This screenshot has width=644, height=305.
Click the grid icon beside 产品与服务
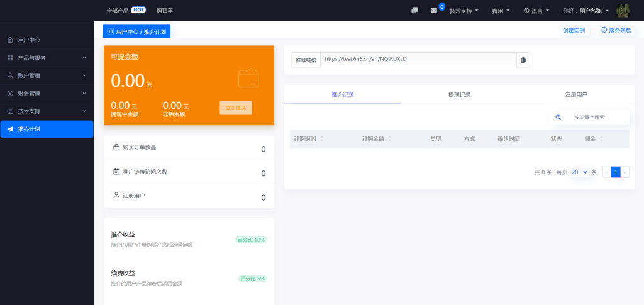pos(10,58)
